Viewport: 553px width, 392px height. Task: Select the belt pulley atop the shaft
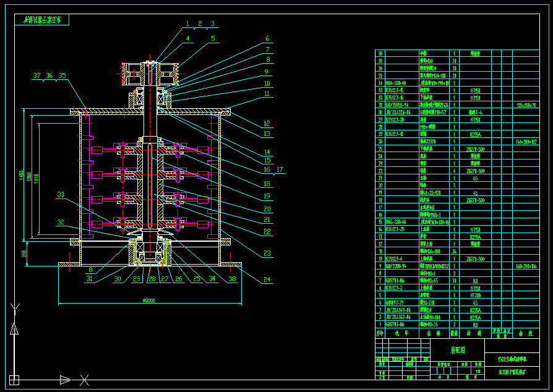(150, 74)
